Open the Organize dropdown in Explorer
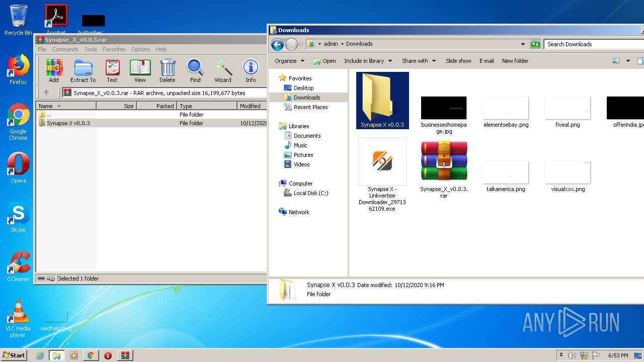The height and width of the screenshot is (362, 644). click(290, 61)
